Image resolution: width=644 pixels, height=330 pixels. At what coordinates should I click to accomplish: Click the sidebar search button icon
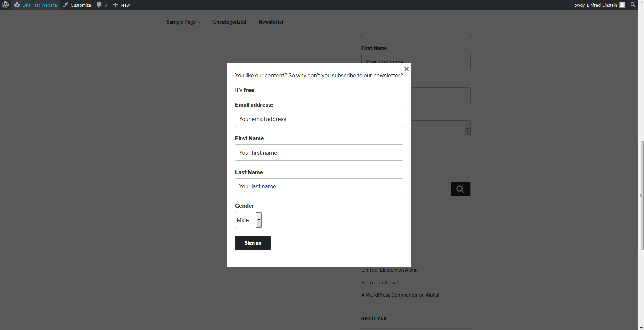pos(460,189)
